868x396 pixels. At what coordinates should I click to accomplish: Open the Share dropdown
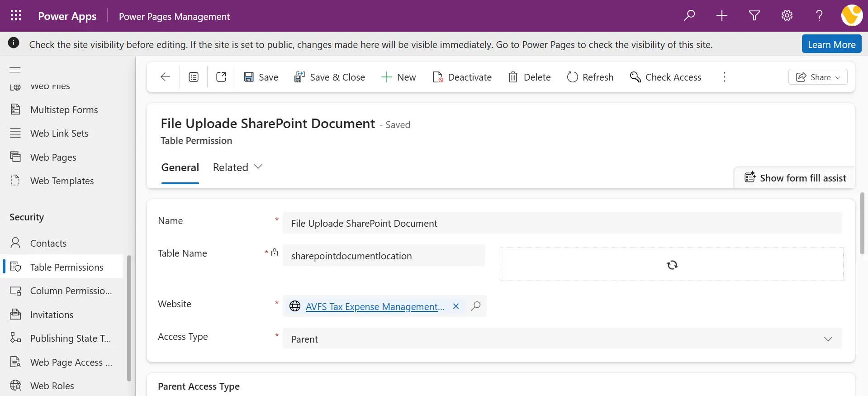click(x=818, y=77)
